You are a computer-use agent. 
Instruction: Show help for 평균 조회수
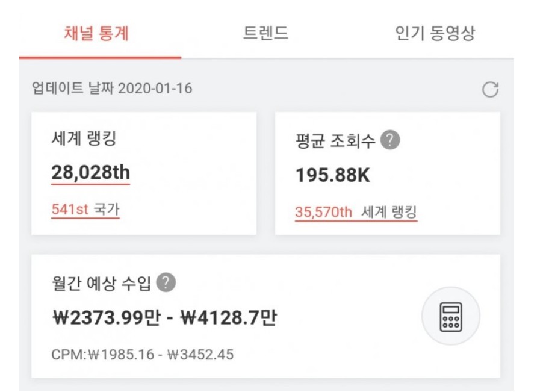391,141
